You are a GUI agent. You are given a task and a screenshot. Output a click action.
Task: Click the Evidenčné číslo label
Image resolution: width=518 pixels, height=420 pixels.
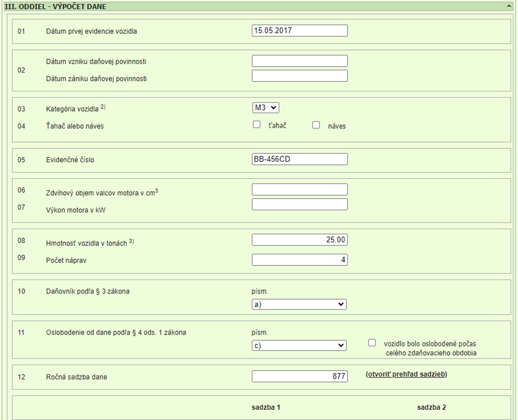tap(70, 160)
